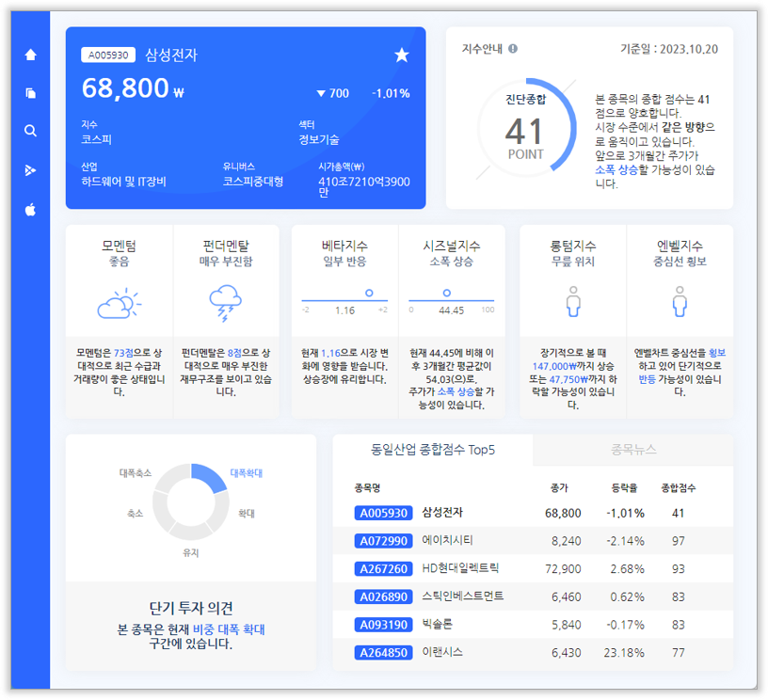The image size is (768, 700).
Task: Click the 시즈널지수 card title
Action: click(452, 246)
